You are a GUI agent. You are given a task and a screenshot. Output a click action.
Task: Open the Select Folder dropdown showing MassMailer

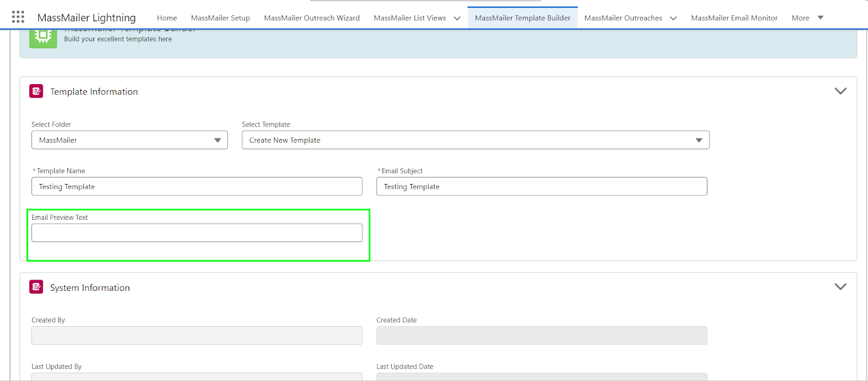[130, 140]
